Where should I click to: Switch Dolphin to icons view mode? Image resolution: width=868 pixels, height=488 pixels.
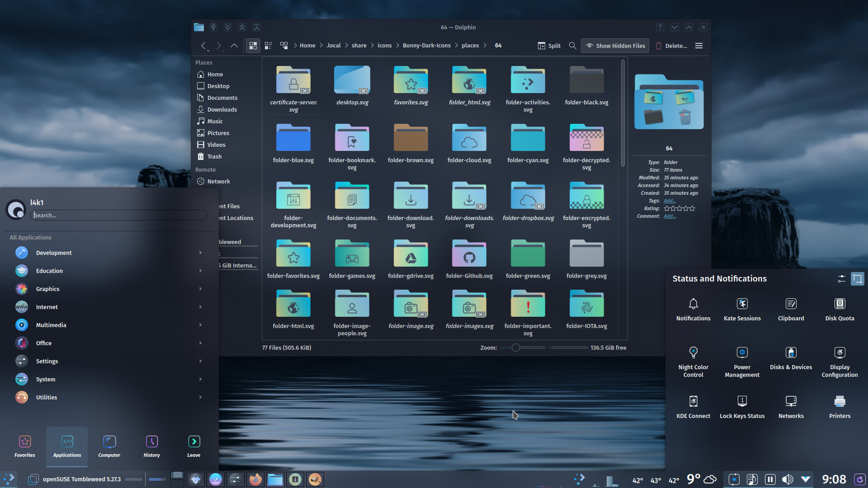click(x=253, y=46)
